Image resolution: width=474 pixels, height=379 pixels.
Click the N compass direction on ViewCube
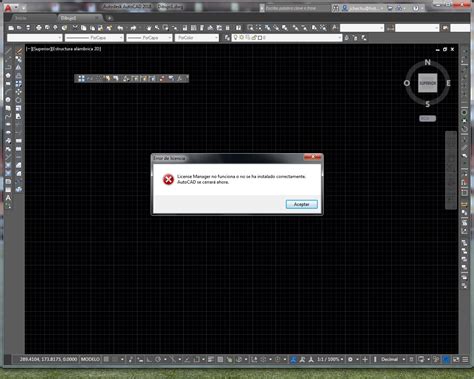coord(427,62)
